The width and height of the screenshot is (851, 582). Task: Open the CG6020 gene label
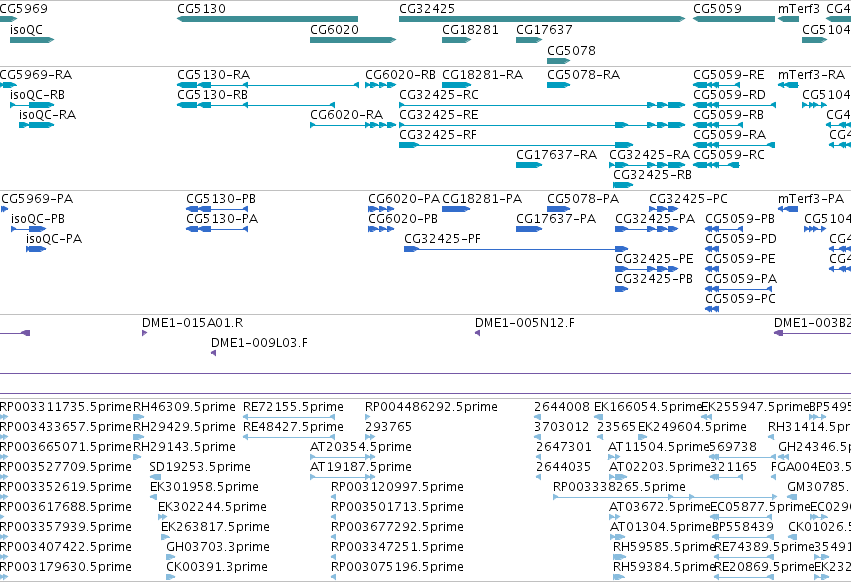pos(334,30)
